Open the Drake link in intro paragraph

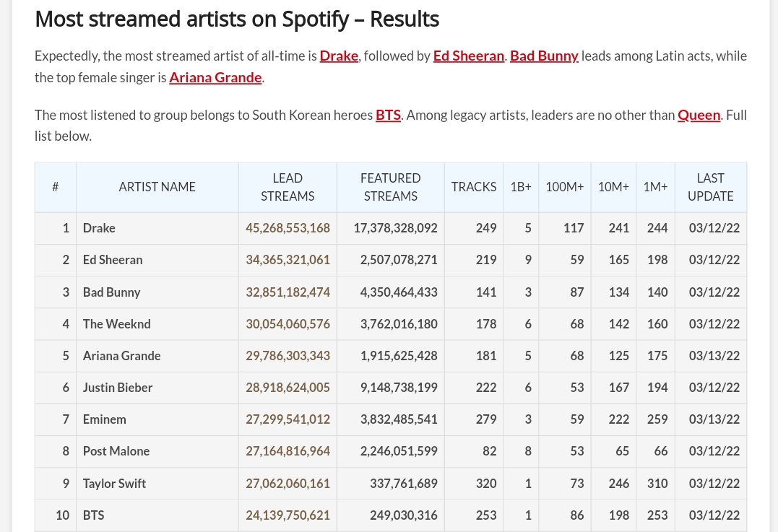[x=339, y=56]
